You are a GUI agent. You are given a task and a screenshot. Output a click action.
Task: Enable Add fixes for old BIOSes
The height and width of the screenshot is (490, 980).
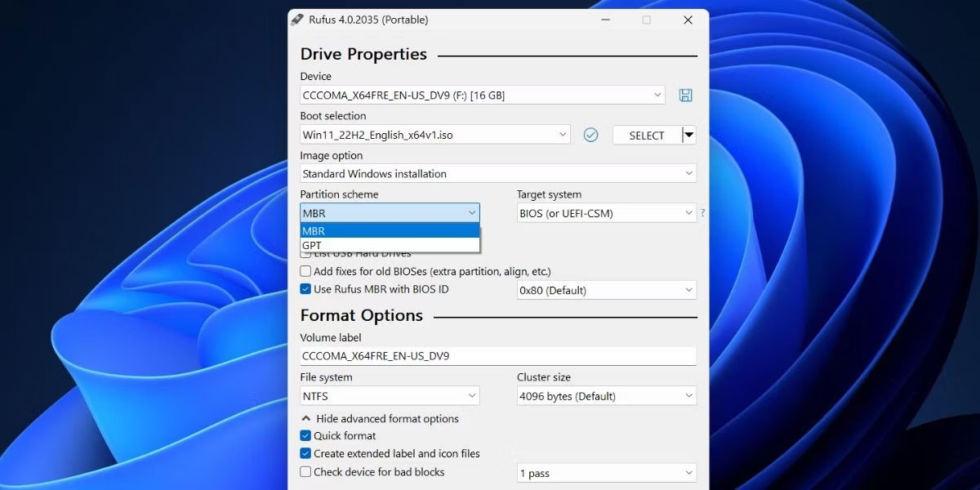tap(305, 271)
